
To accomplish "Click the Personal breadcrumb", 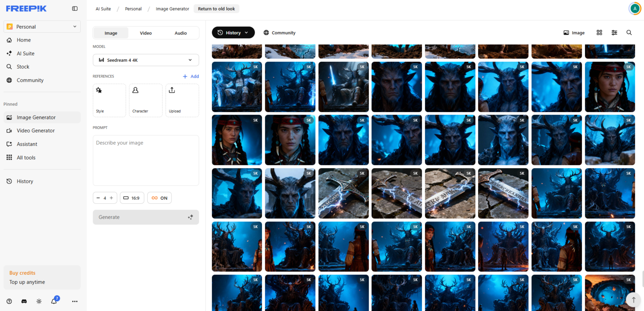I will pyautogui.click(x=133, y=9).
